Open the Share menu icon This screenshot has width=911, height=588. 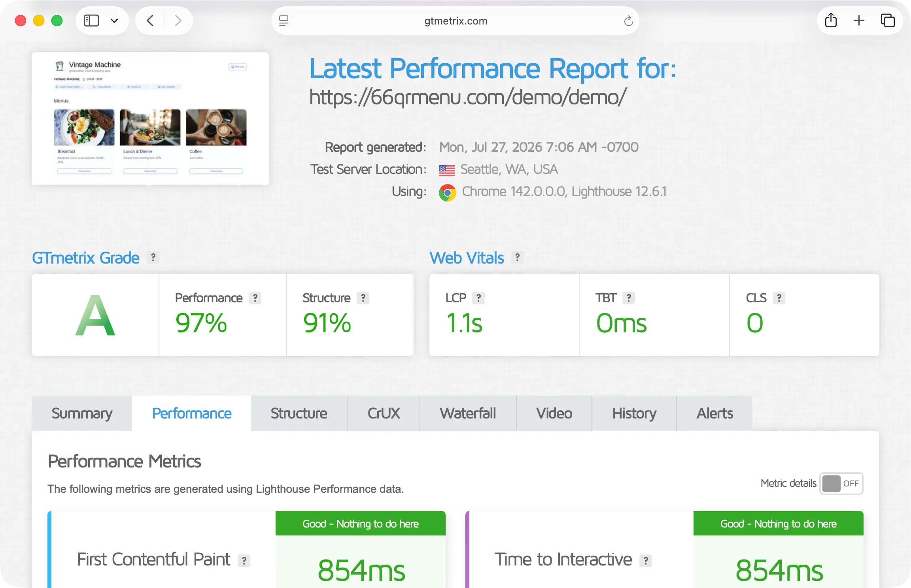[x=831, y=20]
